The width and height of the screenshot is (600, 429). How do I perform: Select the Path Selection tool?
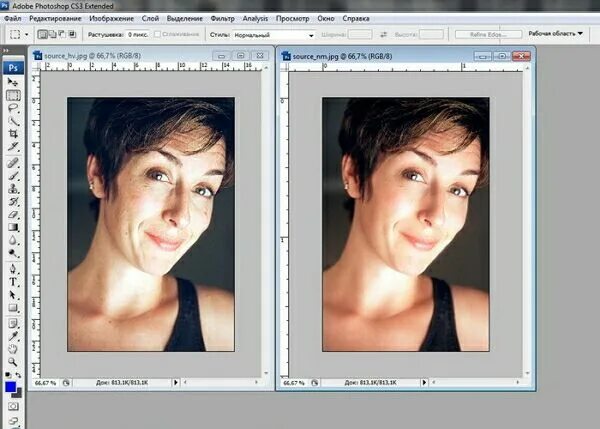[x=13, y=295]
